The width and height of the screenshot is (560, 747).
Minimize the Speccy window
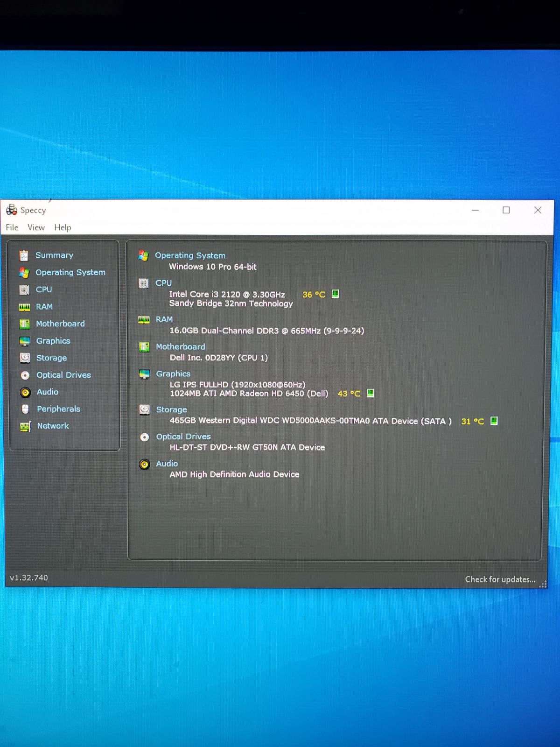click(475, 210)
